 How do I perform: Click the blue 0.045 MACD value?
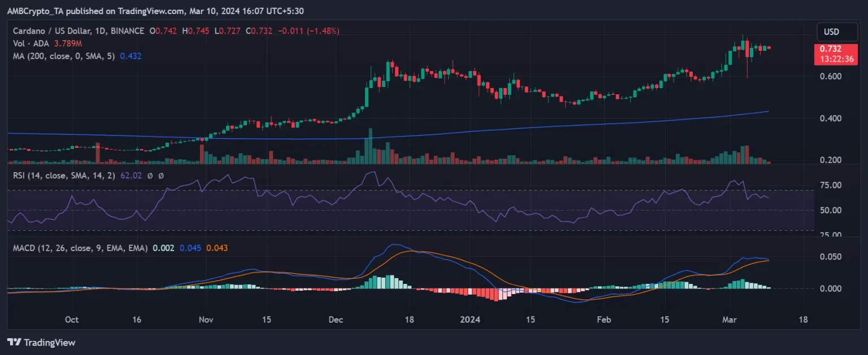(190, 248)
